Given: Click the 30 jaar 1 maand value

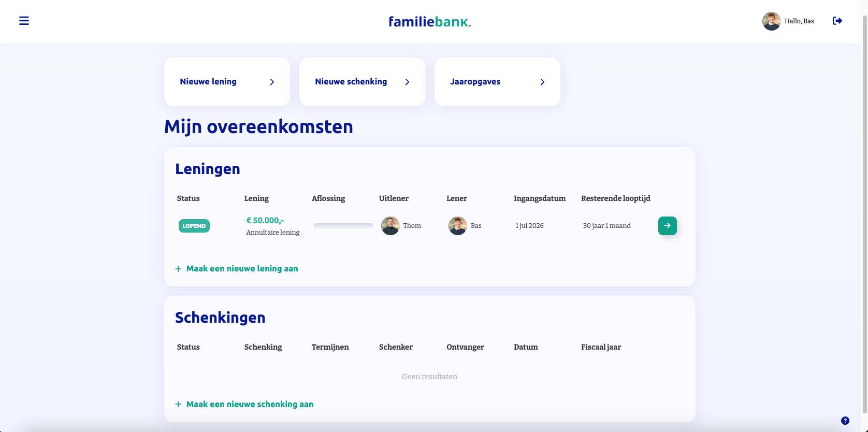Looking at the screenshot, I should (606, 226).
